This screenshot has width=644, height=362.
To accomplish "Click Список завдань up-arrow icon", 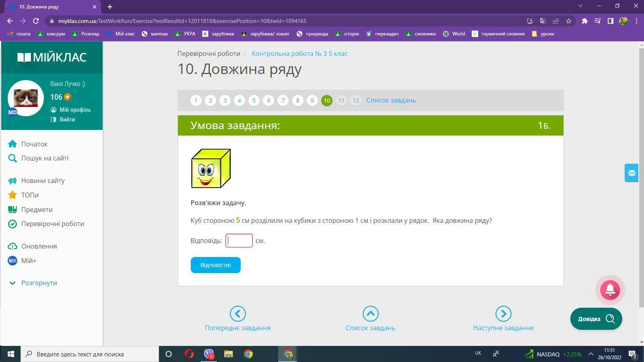I will [370, 314].
